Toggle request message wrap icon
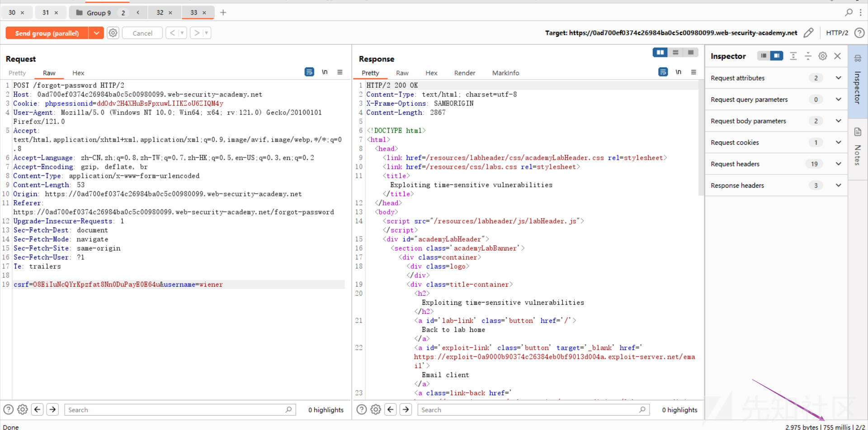The width and height of the screenshot is (868, 430). (x=309, y=72)
